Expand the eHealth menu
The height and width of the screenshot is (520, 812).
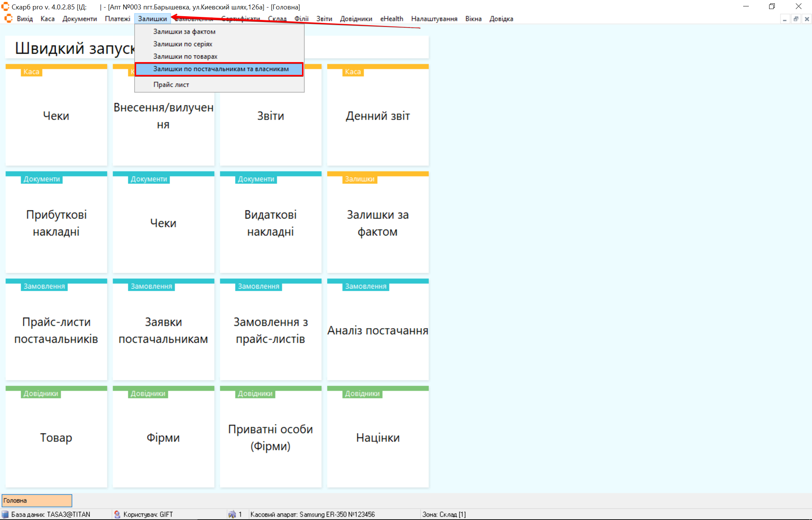tap(392, 19)
